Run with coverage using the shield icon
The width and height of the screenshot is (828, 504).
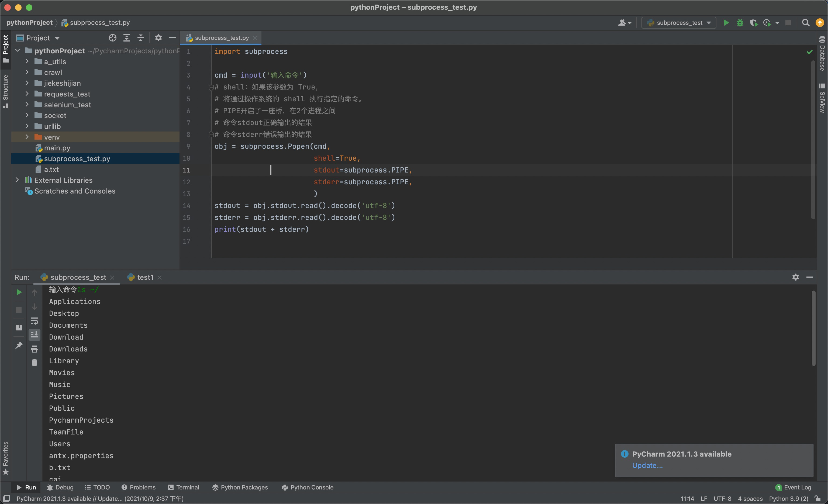point(753,23)
